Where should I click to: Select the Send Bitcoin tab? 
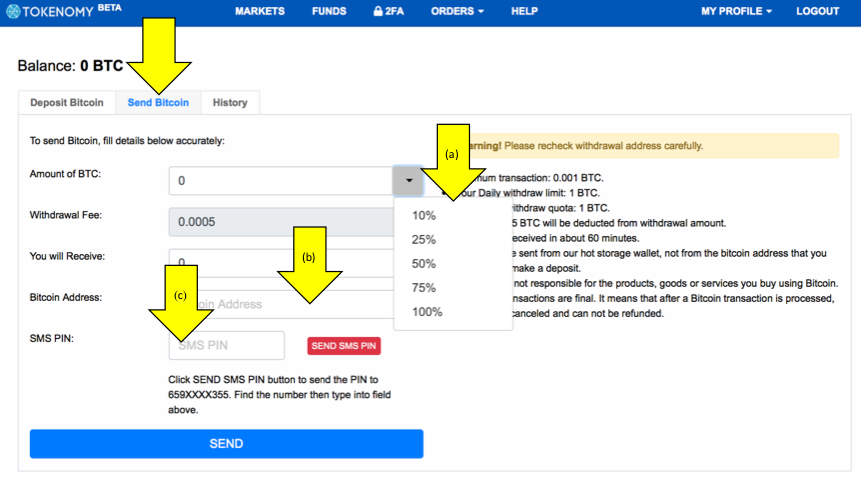coord(158,103)
